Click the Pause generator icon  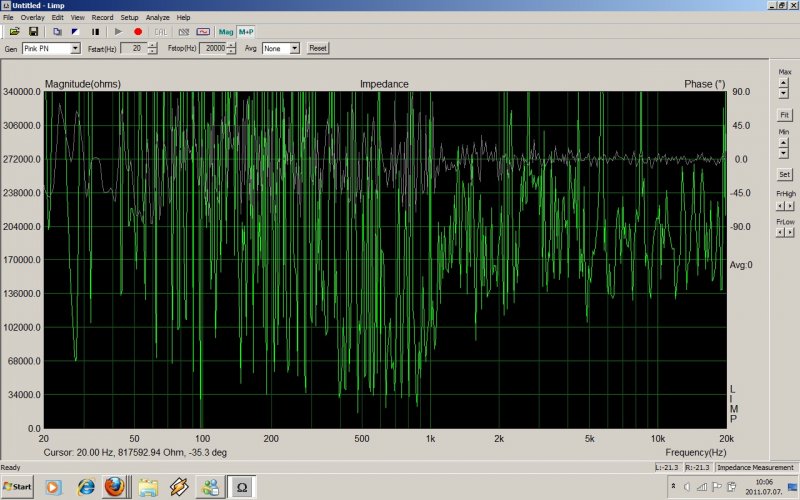tap(95, 32)
